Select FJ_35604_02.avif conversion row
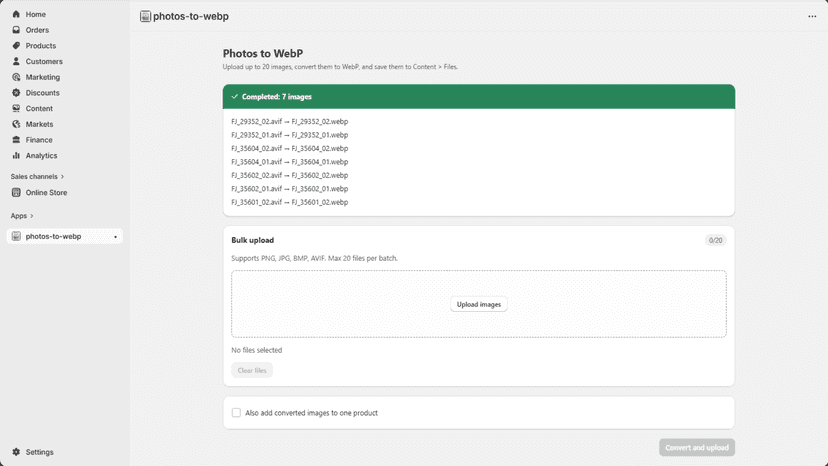The image size is (828, 466). tap(289, 148)
